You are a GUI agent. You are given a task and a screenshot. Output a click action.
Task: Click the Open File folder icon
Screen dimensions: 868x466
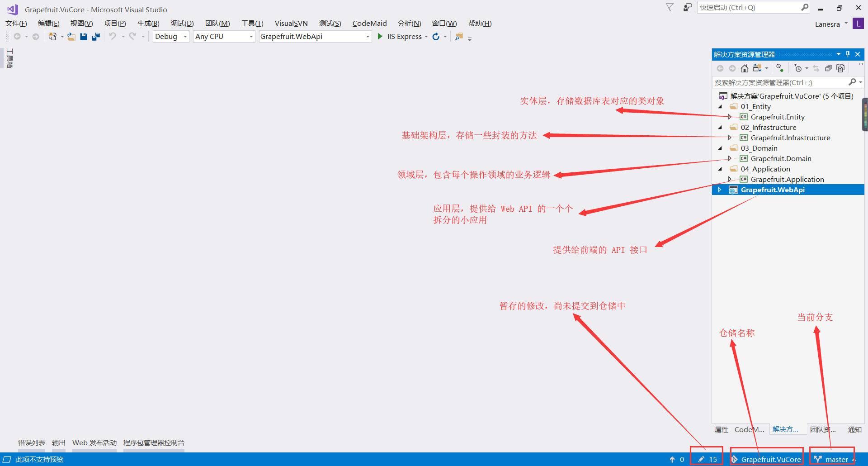point(71,37)
